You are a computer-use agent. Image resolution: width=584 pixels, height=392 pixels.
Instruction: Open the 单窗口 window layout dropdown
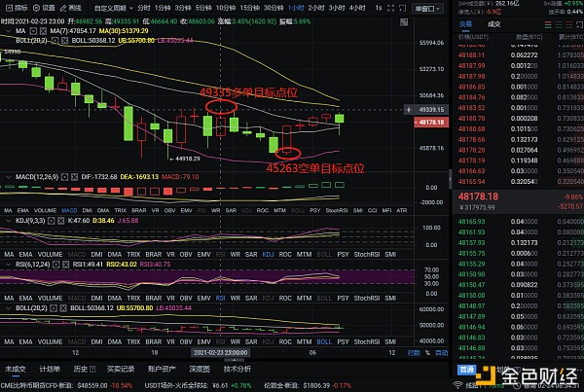pos(427,8)
